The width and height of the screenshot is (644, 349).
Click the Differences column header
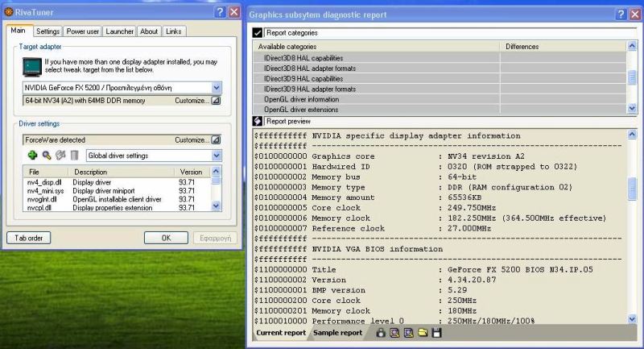pos(563,47)
